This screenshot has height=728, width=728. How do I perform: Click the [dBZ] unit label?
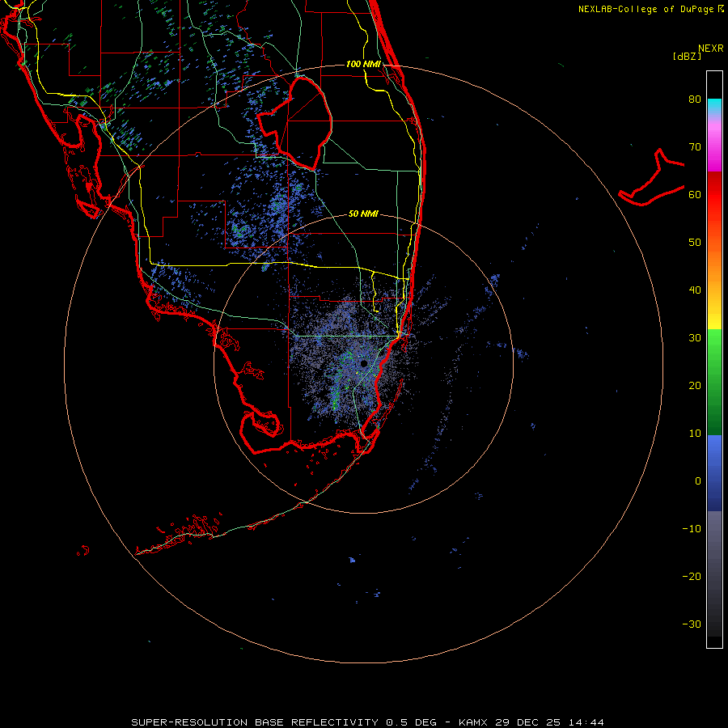687,57
